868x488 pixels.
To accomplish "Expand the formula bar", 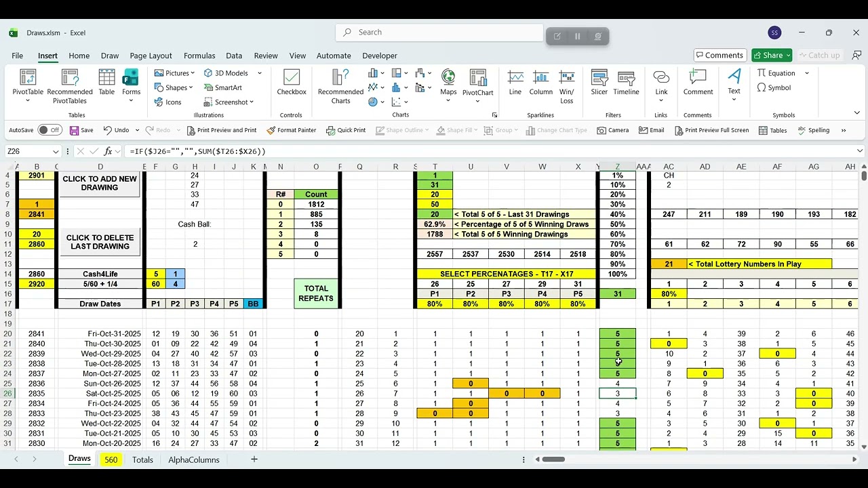I will [860, 151].
